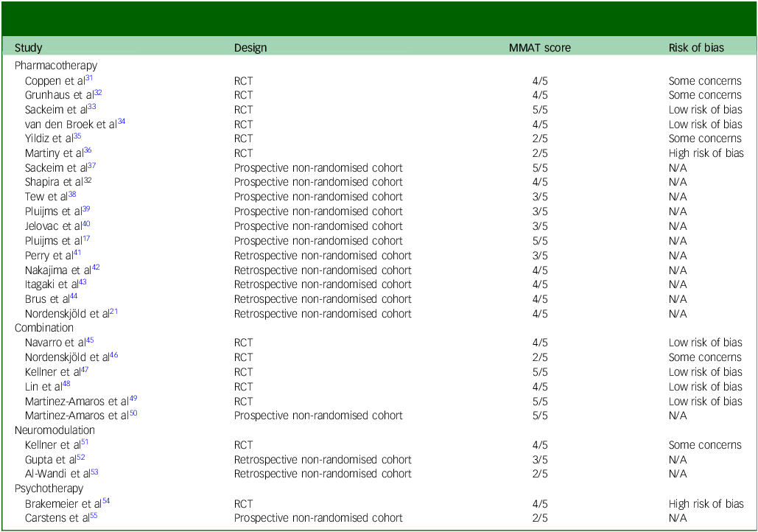Follow Gupta et al citation 52

[81, 457]
